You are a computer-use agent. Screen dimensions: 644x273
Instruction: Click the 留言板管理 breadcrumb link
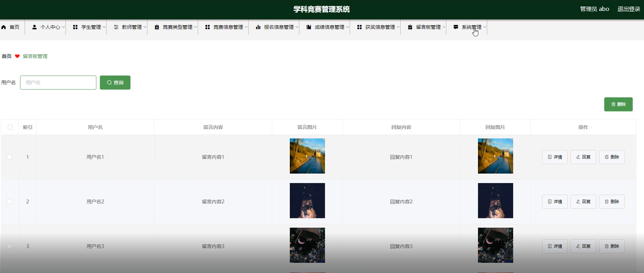click(35, 56)
